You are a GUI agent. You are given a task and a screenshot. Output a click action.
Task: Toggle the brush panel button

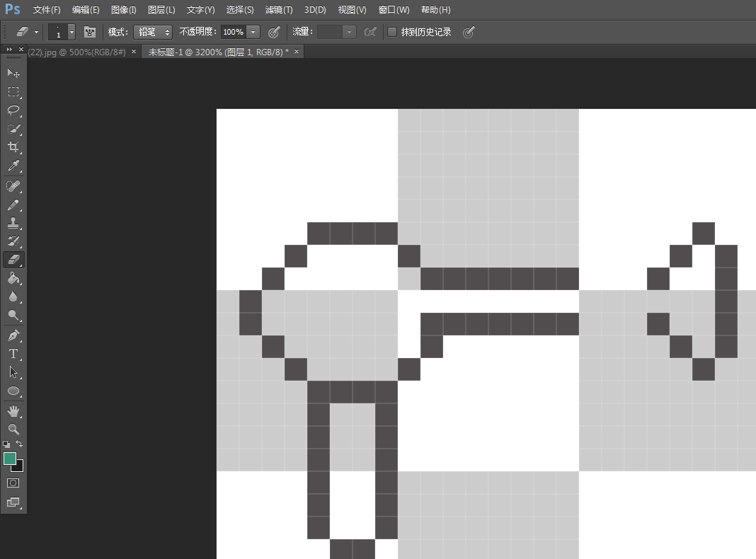(90, 33)
